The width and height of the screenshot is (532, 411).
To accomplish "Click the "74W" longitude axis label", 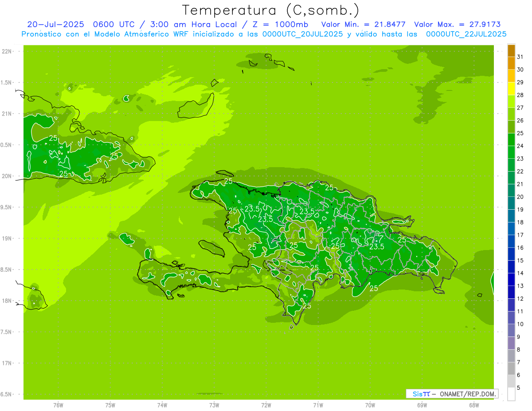I will tap(162, 405).
